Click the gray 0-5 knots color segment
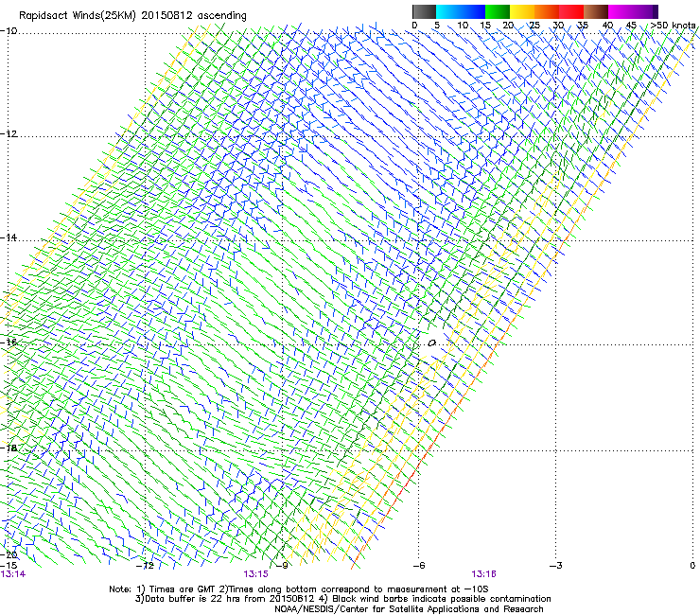 pos(424,11)
